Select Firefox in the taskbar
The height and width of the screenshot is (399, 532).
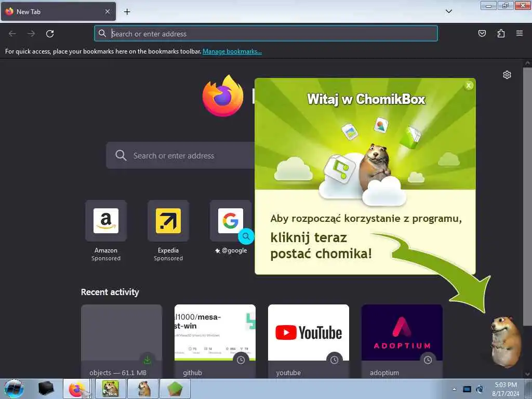[x=77, y=389]
